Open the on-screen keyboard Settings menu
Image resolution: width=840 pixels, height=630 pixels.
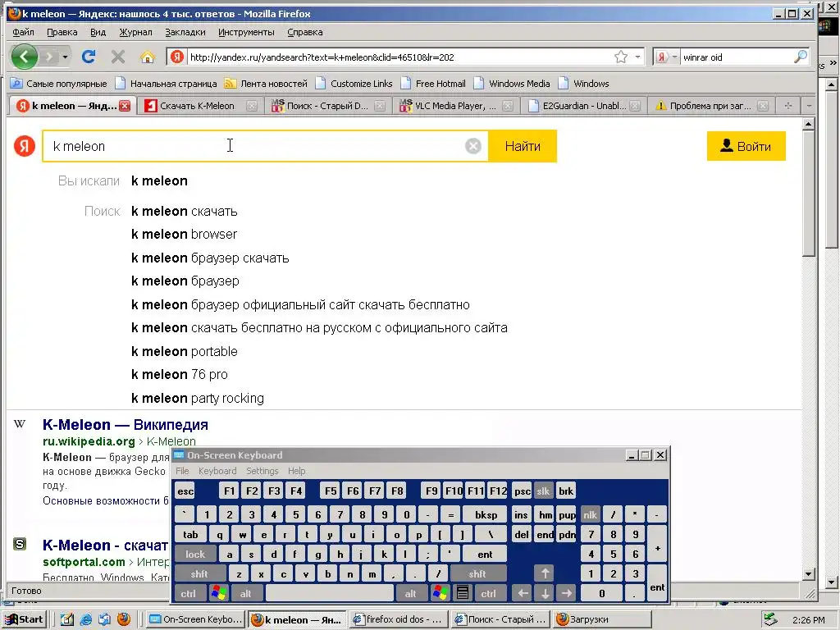(262, 471)
